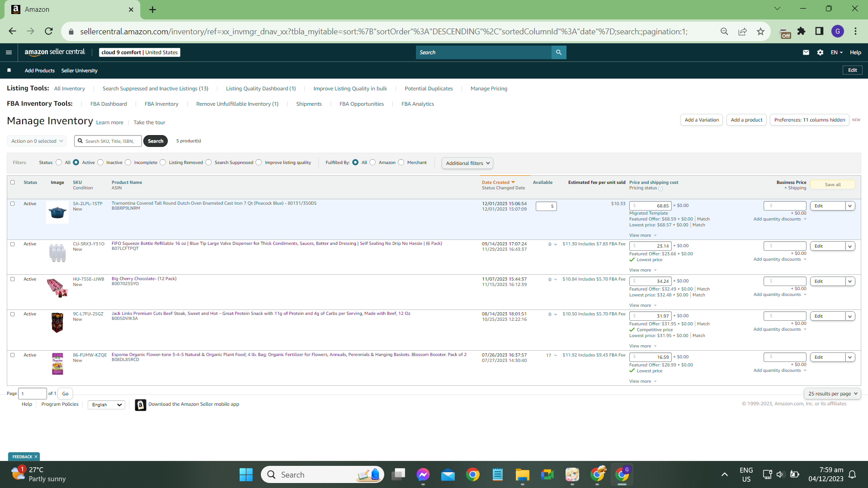Sort by the Date Created column header
868x488 pixels.
[x=498, y=183]
